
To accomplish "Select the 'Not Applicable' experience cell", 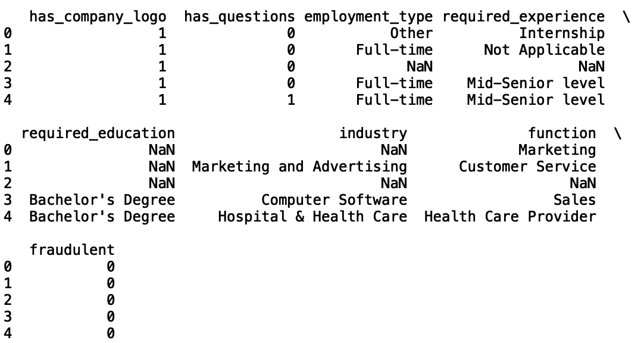I will coord(545,50).
